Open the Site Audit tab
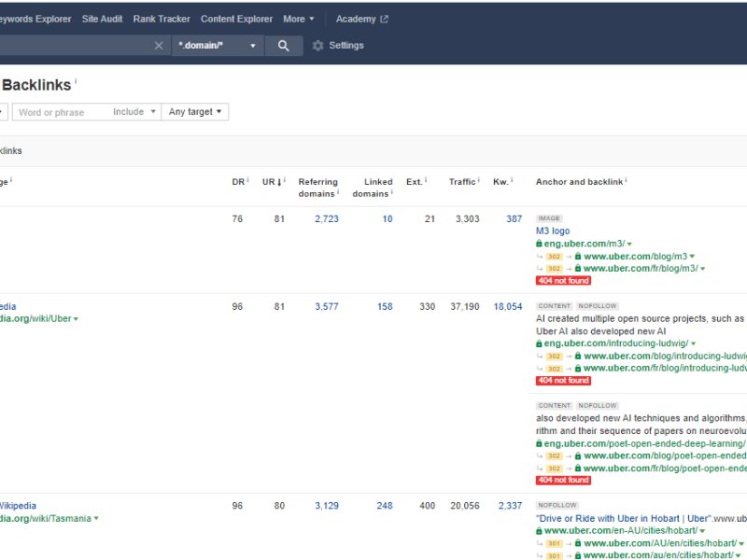 102,19
